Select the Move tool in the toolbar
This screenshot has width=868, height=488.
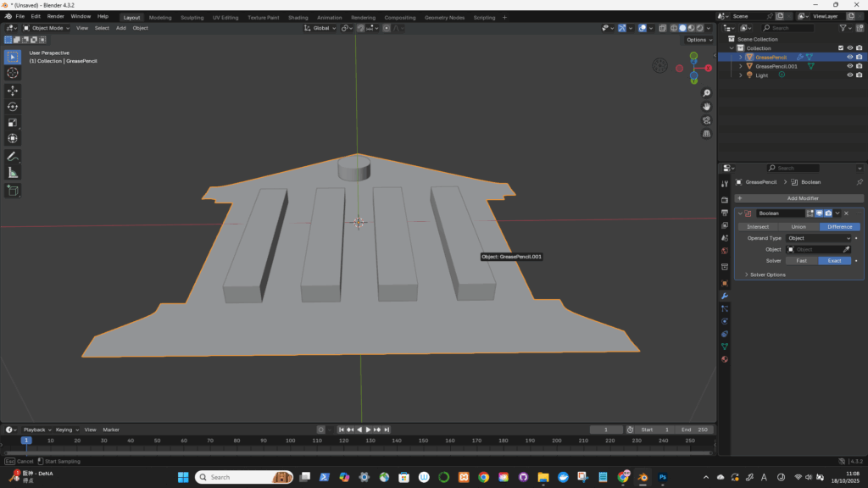13,90
